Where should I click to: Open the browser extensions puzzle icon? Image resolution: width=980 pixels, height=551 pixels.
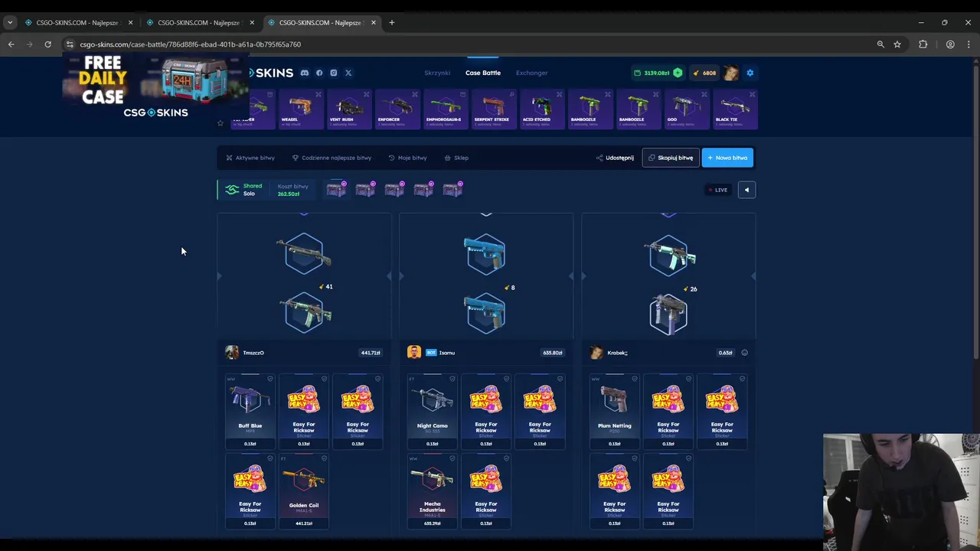point(923,44)
